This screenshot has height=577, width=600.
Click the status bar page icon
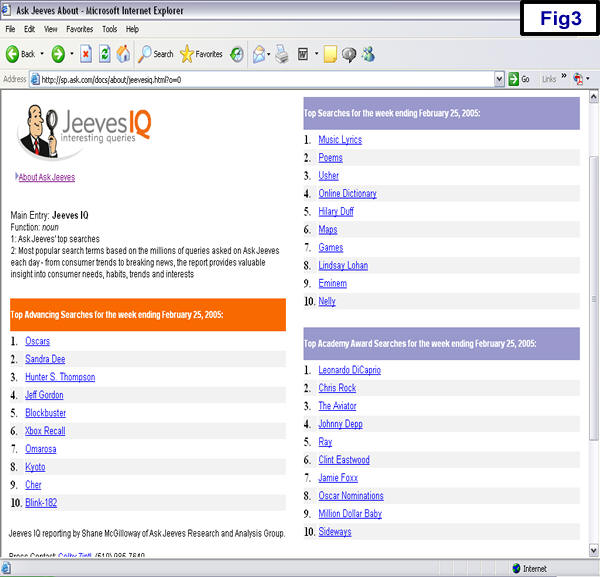click(x=6, y=568)
